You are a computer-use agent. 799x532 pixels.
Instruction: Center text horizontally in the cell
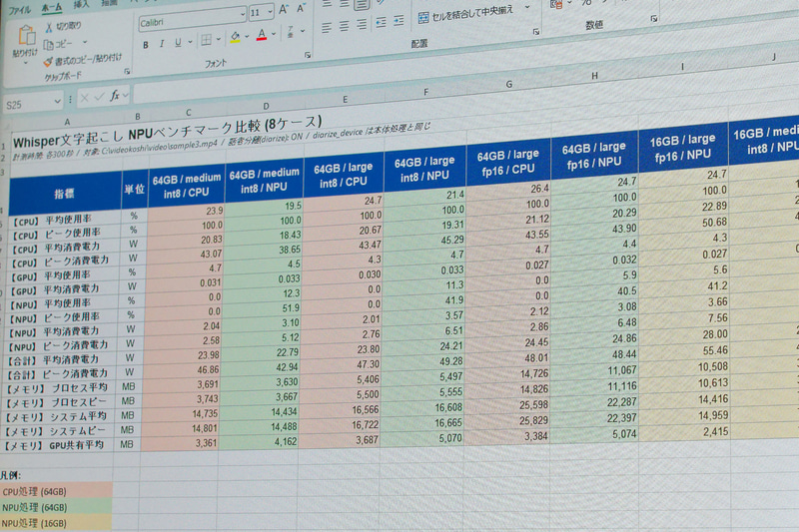click(x=344, y=26)
